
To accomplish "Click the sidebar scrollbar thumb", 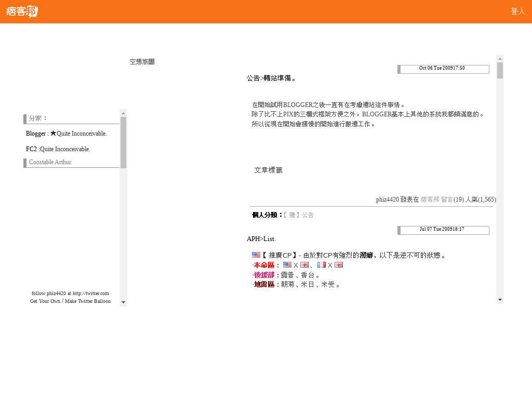I will tap(123, 142).
